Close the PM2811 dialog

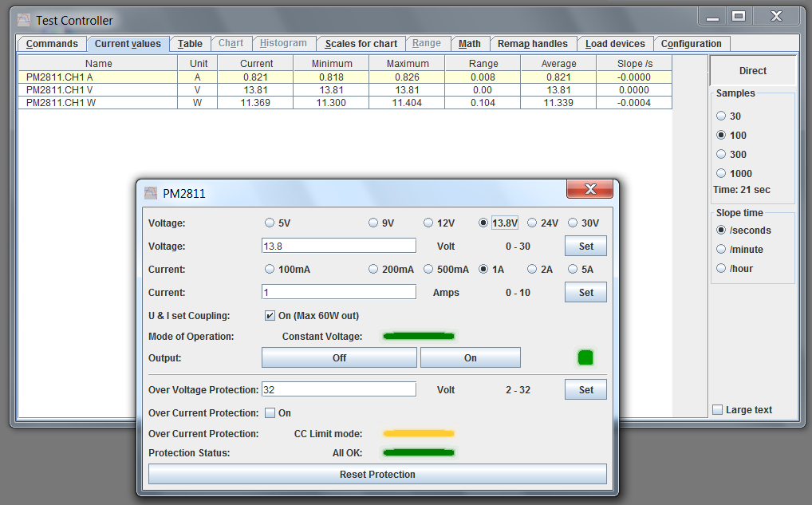pos(591,190)
